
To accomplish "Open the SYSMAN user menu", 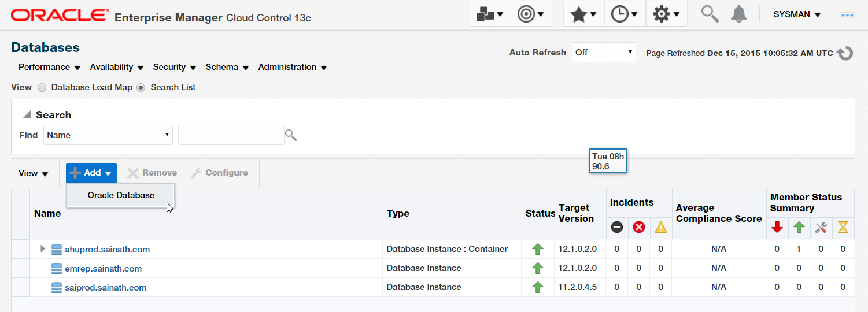I will (797, 14).
